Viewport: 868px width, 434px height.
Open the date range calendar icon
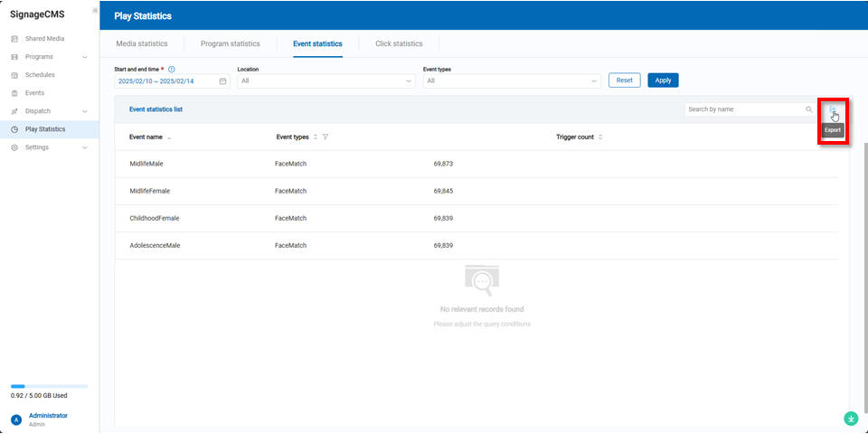click(222, 80)
